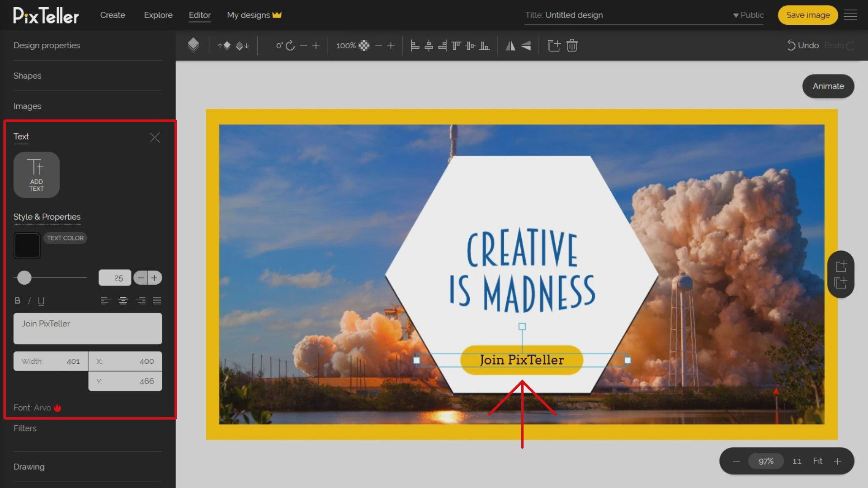
Task: Click the duplicate element icon
Action: (x=553, y=45)
